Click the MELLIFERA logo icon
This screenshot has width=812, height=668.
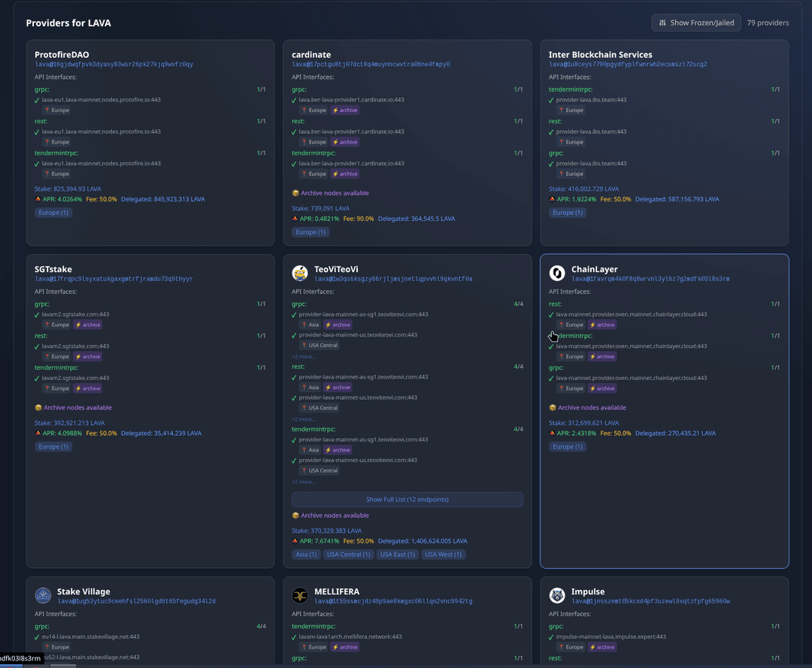coord(300,595)
